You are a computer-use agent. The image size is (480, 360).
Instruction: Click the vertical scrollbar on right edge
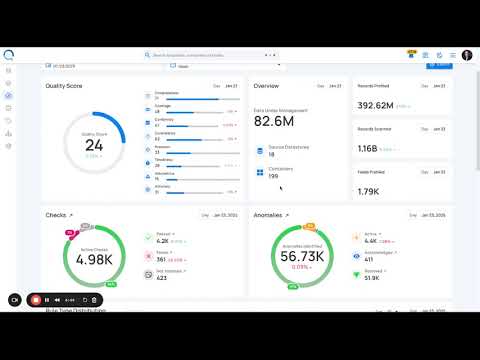(477, 120)
